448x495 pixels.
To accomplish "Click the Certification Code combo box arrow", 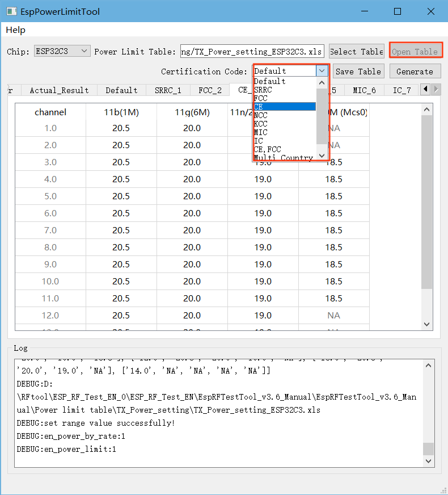I will coord(322,71).
